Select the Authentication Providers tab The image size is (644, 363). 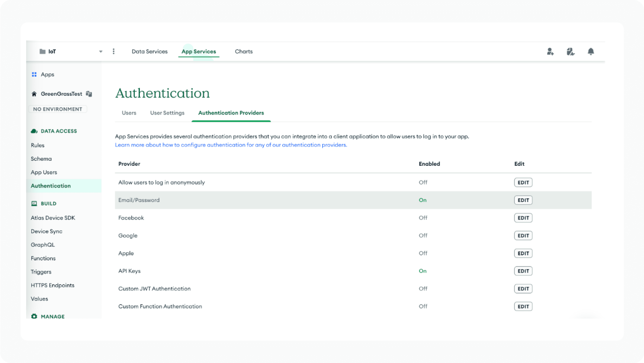[231, 113]
